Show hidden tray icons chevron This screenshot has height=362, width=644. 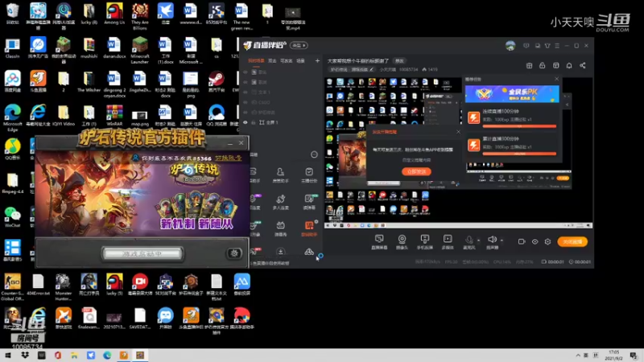click(x=578, y=356)
